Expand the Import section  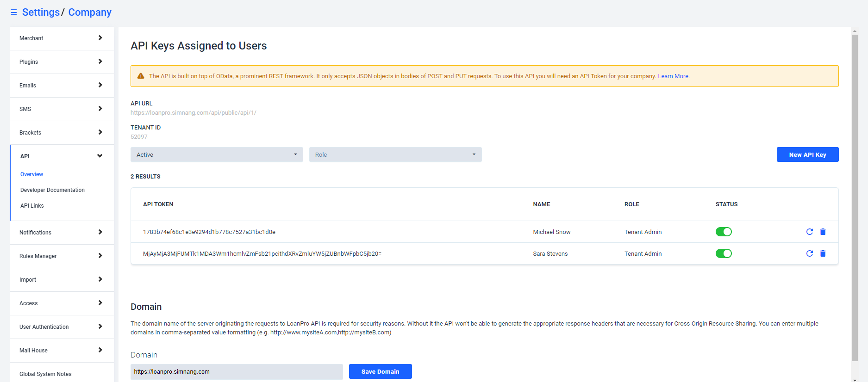tap(62, 280)
